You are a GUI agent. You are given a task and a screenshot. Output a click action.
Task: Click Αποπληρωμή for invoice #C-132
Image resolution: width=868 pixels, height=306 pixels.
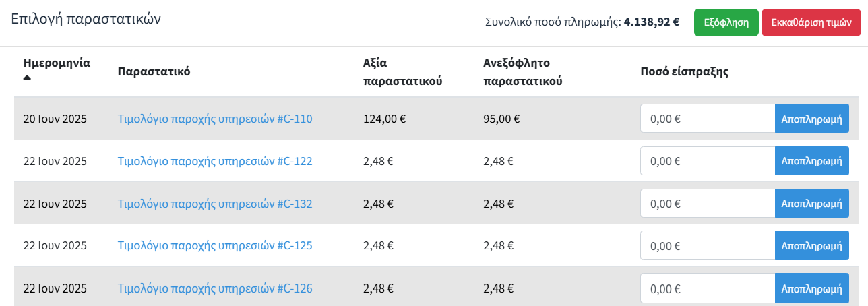811,204
